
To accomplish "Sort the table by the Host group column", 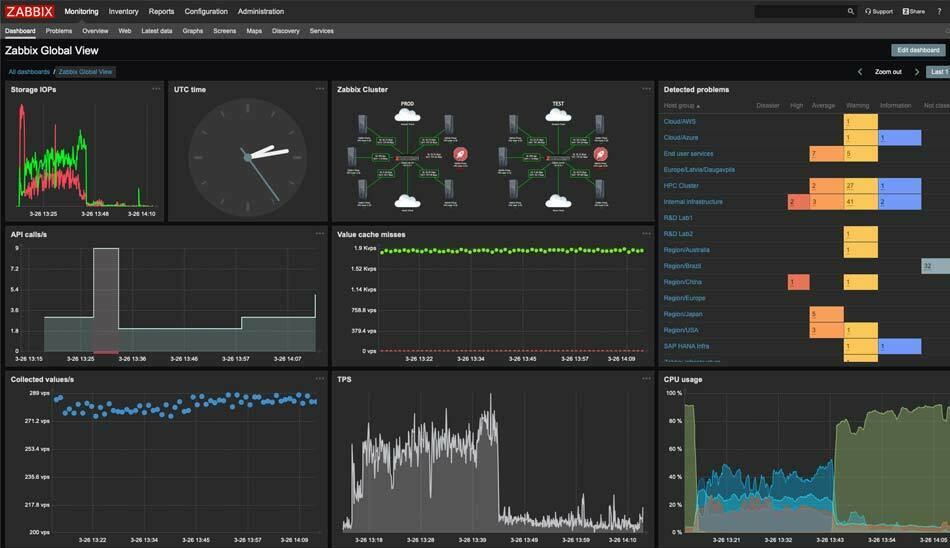I will (x=681, y=105).
